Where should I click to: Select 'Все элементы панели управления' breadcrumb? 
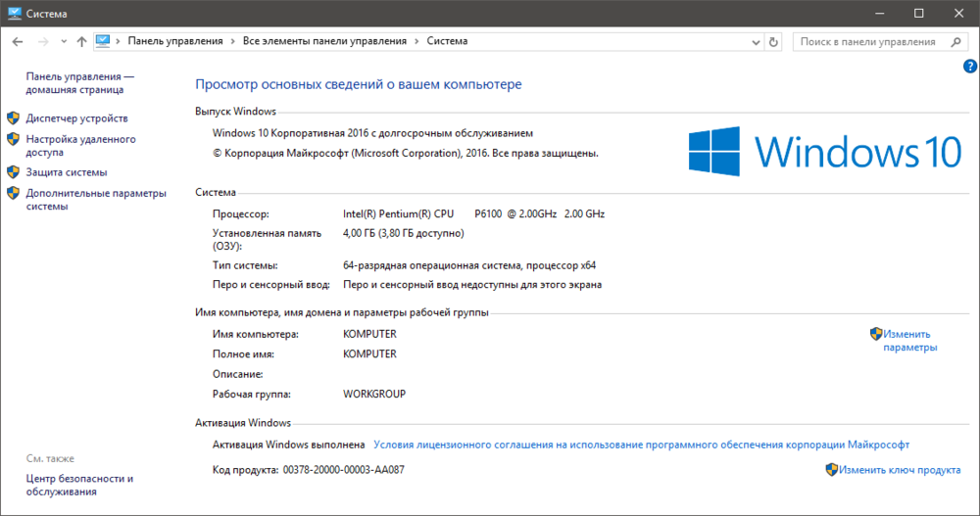[324, 41]
